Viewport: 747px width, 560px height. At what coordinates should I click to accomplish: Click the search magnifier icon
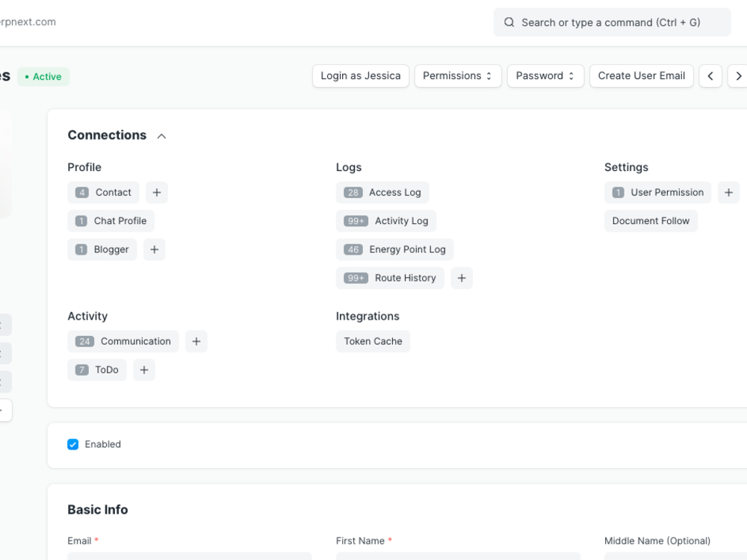[509, 22]
